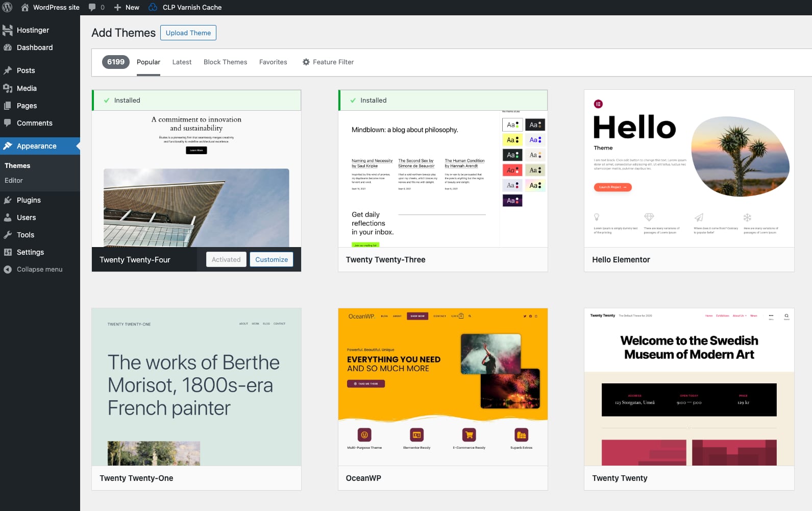This screenshot has width=812, height=511.
Task: Click the Upload Theme button
Action: pyautogui.click(x=188, y=33)
